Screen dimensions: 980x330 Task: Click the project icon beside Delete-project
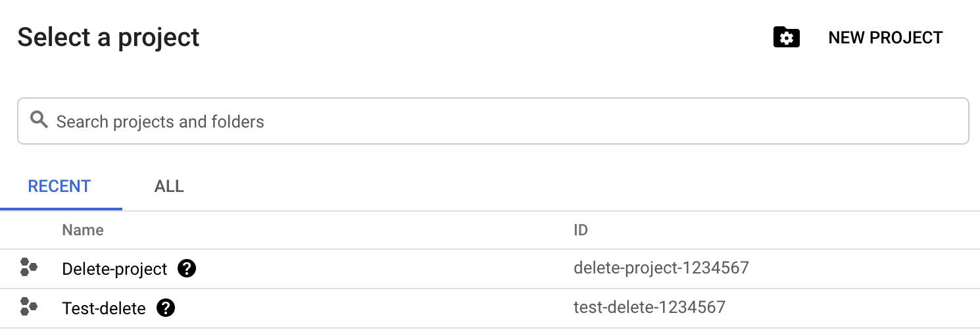(28, 268)
